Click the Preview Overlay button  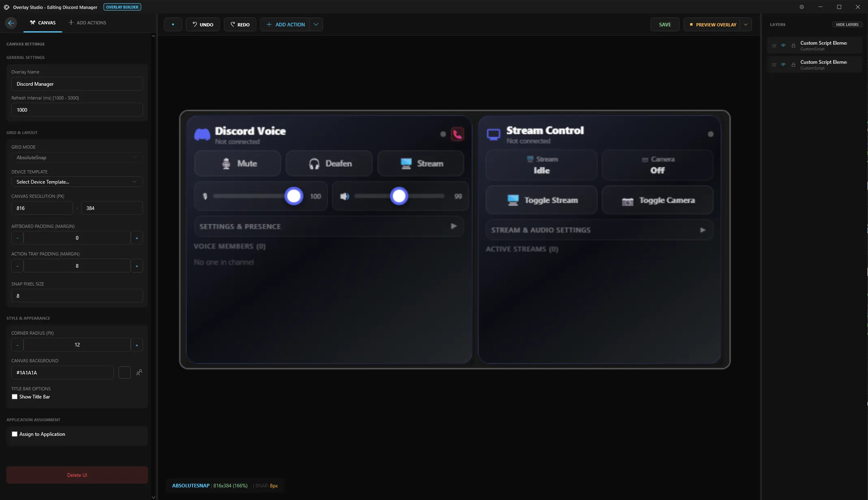coord(712,24)
